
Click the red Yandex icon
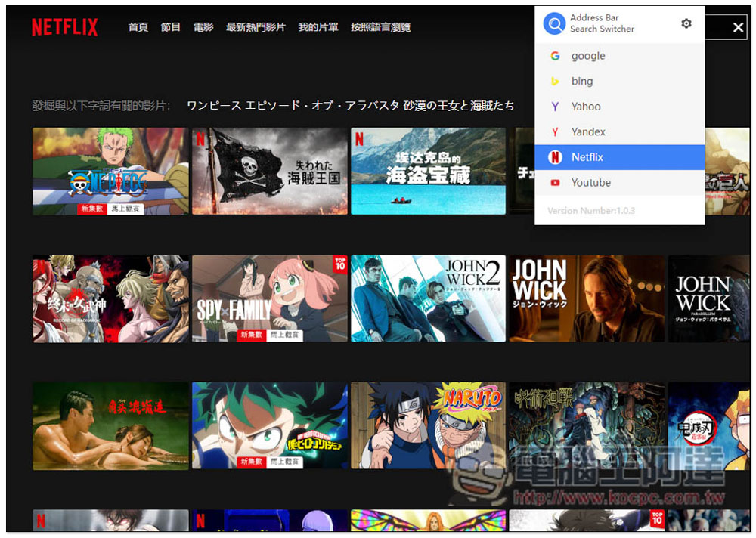[555, 132]
